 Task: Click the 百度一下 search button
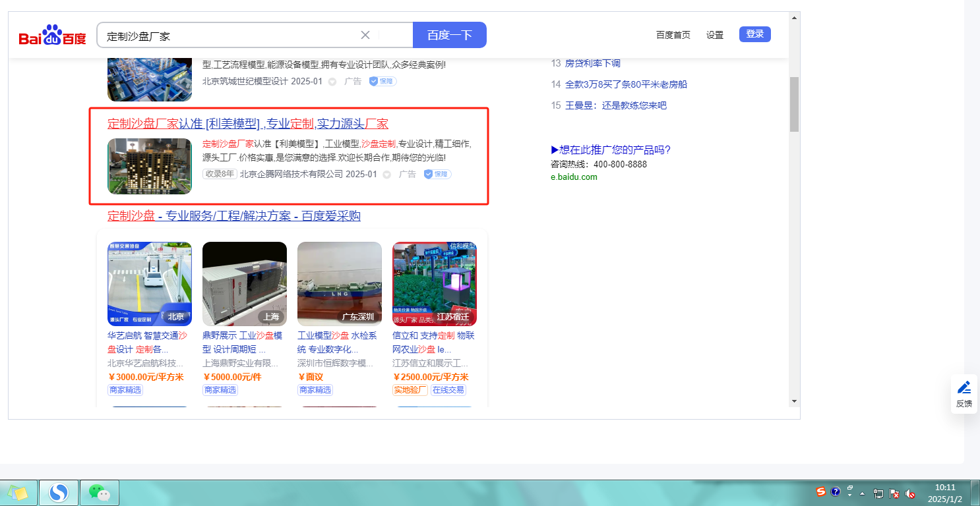click(450, 35)
